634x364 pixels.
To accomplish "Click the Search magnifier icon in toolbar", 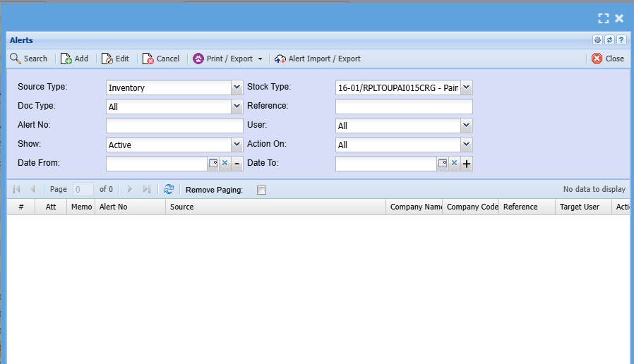I will [x=16, y=59].
